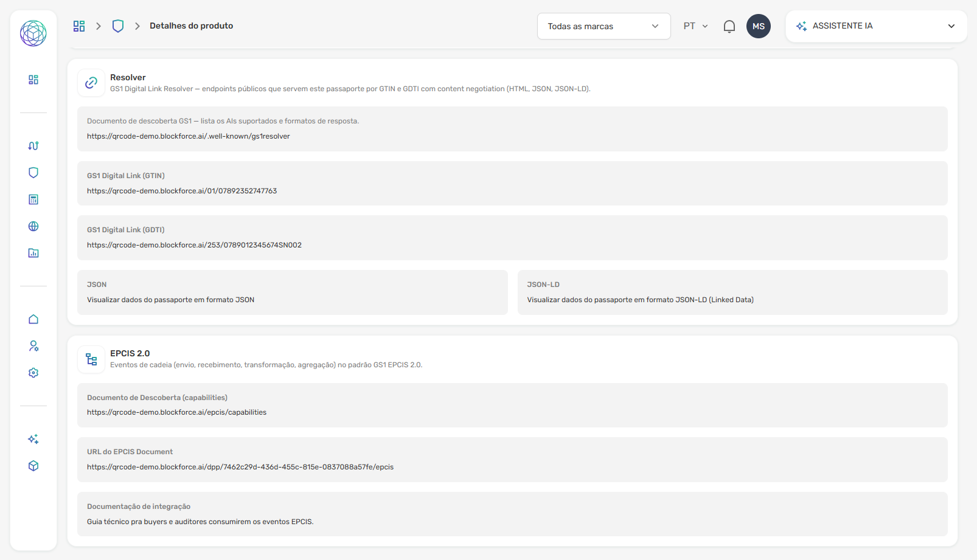Click the Resolver link icon
The height and width of the screenshot is (560, 977).
(91, 83)
